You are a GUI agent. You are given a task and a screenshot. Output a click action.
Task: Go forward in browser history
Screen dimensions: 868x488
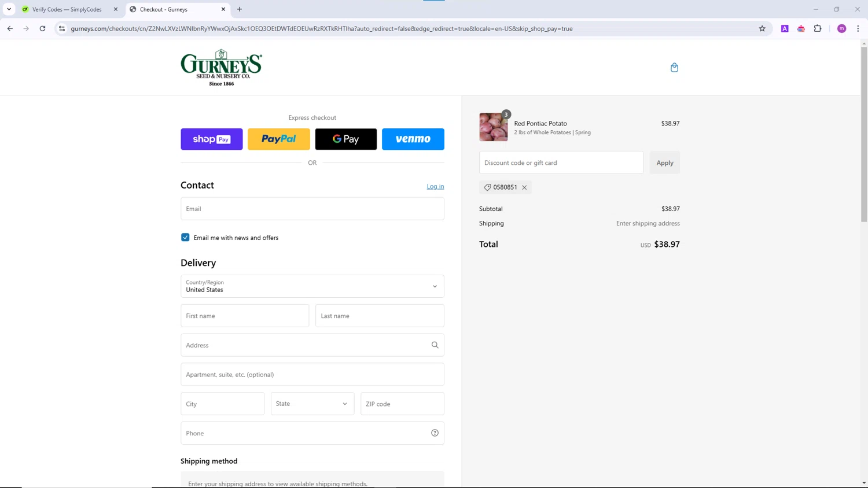click(x=26, y=28)
